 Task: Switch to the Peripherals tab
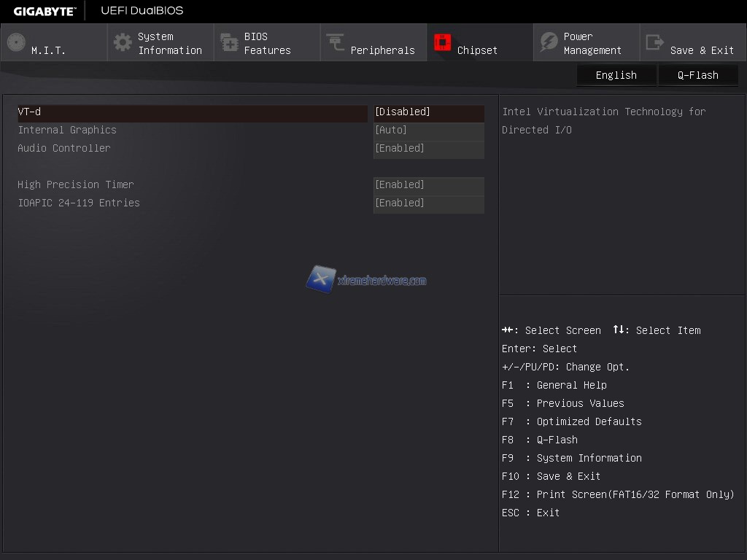(382, 50)
